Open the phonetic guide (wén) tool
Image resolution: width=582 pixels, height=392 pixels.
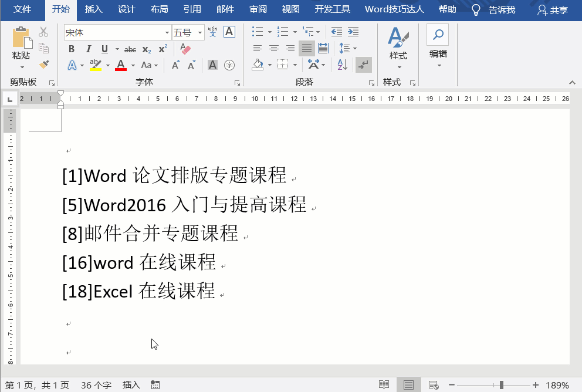coord(213,32)
